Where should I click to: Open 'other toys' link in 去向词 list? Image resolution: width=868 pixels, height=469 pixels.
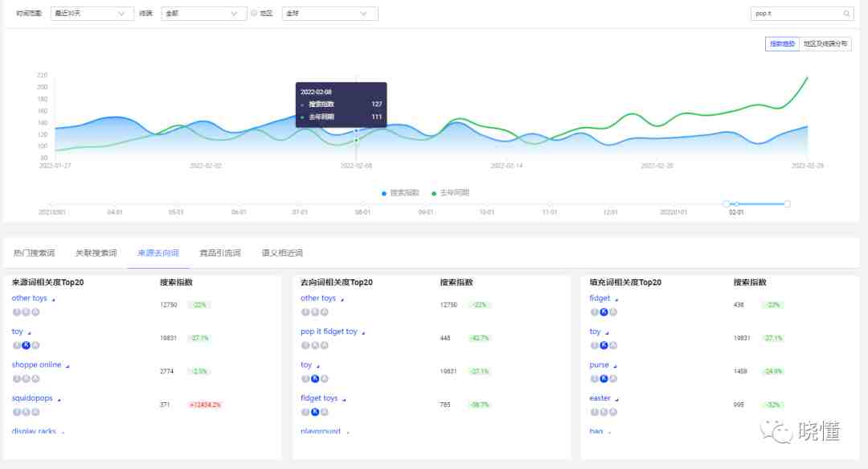pos(318,298)
